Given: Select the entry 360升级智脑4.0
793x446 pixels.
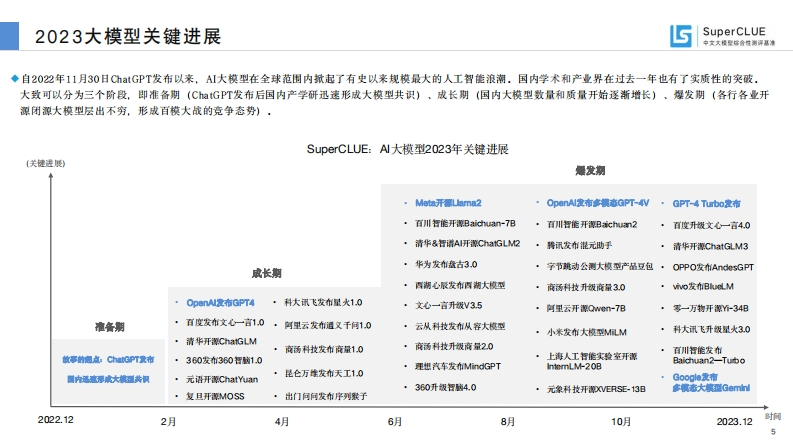Looking at the screenshot, I should click(446, 387).
